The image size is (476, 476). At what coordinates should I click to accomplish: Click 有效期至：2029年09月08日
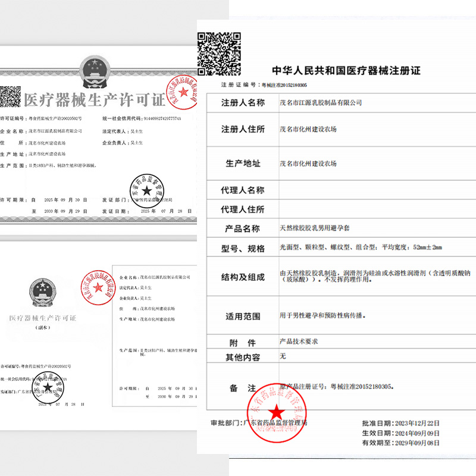click(x=400, y=443)
